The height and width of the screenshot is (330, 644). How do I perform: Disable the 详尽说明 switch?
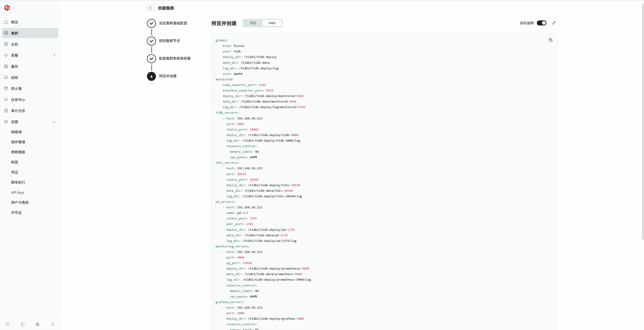541,23
